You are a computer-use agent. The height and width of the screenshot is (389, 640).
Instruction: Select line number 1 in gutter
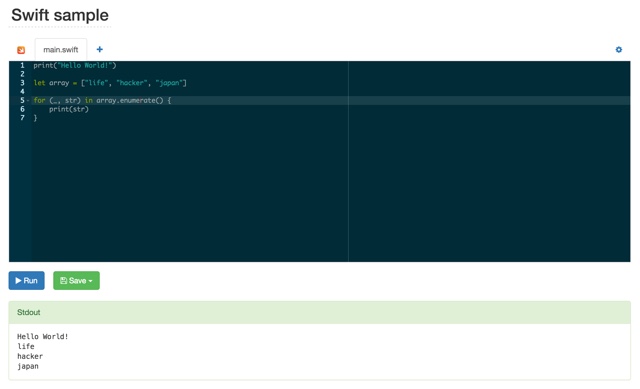coord(22,65)
